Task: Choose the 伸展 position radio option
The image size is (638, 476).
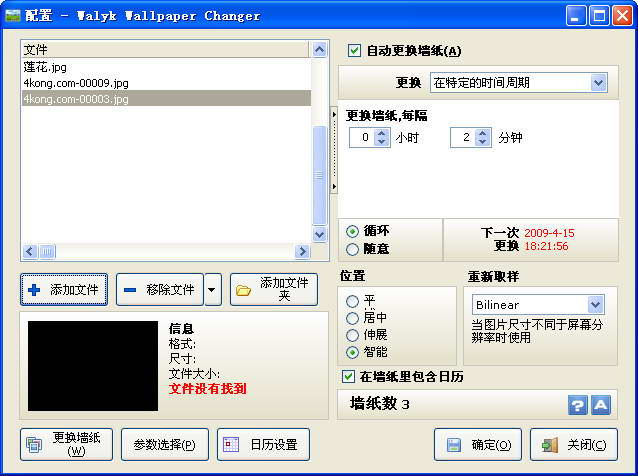Action: coord(352,335)
